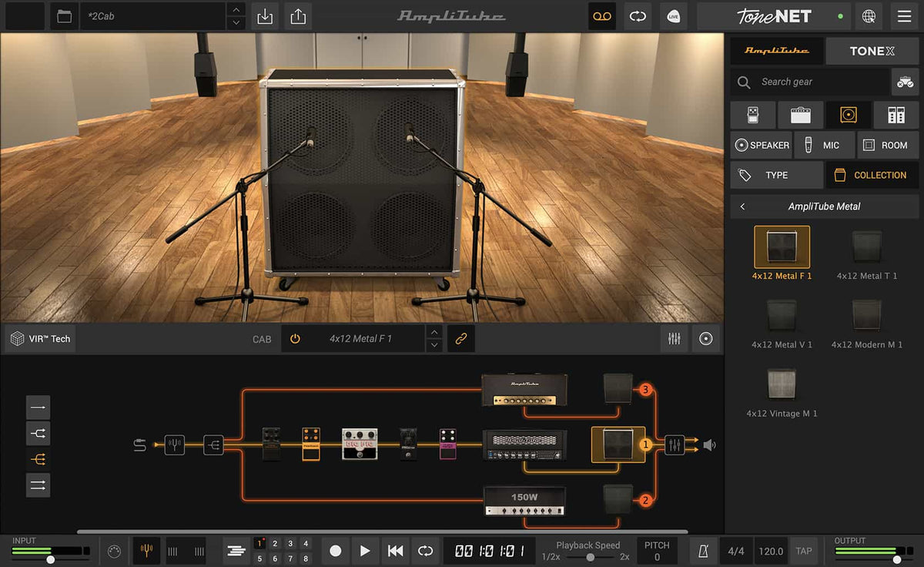Open the hamburger main menu

point(904,15)
